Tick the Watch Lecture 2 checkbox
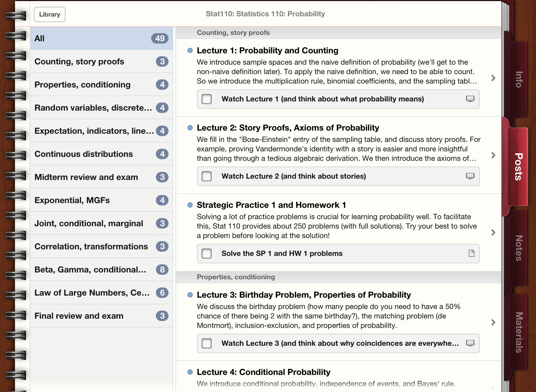This screenshot has height=392, width=536. point(207,176)
